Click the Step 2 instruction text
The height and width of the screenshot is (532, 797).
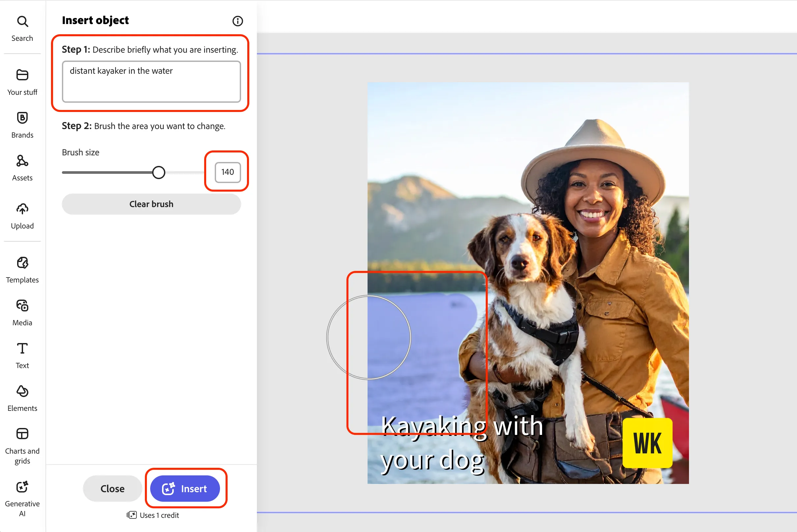click(x=144, y=126)
